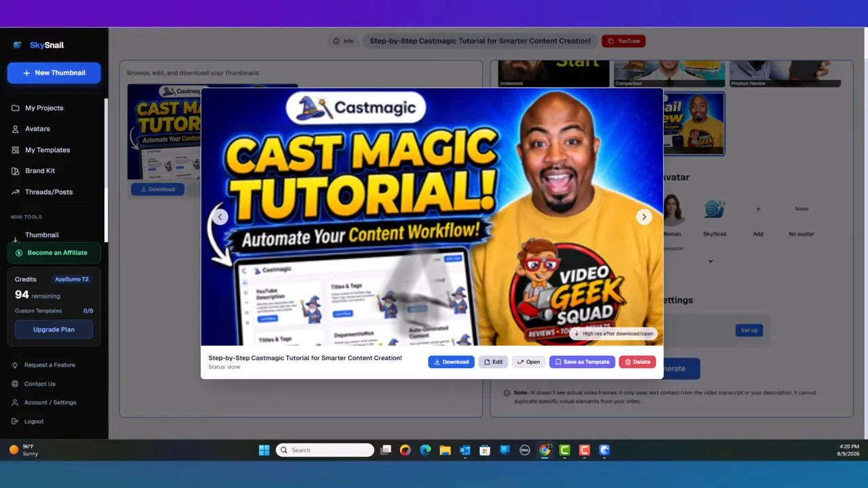Image resolution: width=868 pixels, height=488 pixels.
Task: Open My Projects in sidebar
Action: [44, 108]
